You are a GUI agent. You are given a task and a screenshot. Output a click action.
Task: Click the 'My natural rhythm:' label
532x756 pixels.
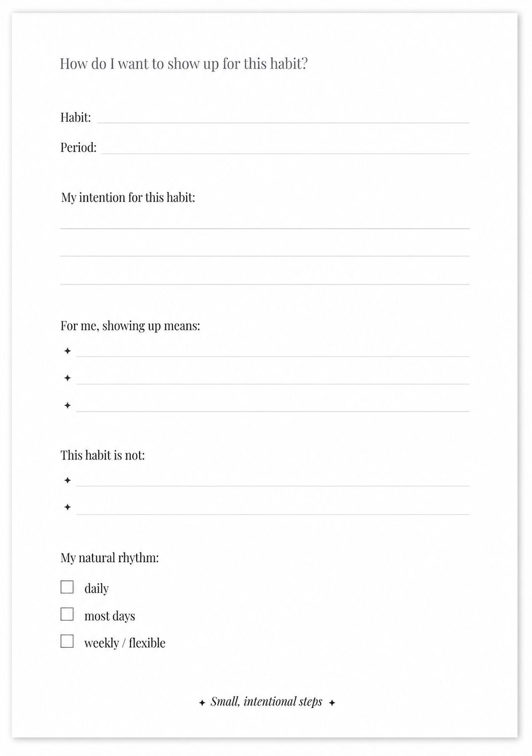[x=110, y=558]
